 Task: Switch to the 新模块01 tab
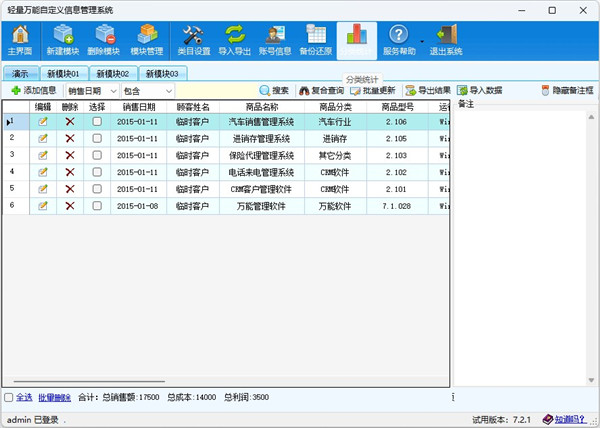tap(62, 73)
